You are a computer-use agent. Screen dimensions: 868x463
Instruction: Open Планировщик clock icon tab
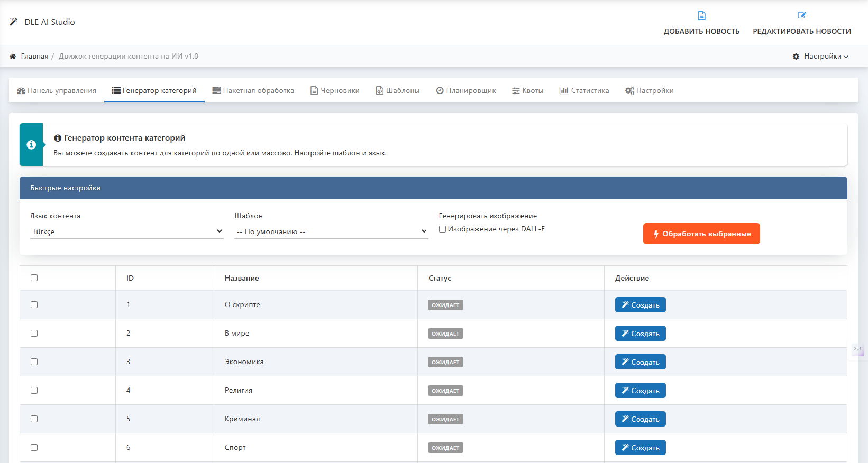coord(465,91)
